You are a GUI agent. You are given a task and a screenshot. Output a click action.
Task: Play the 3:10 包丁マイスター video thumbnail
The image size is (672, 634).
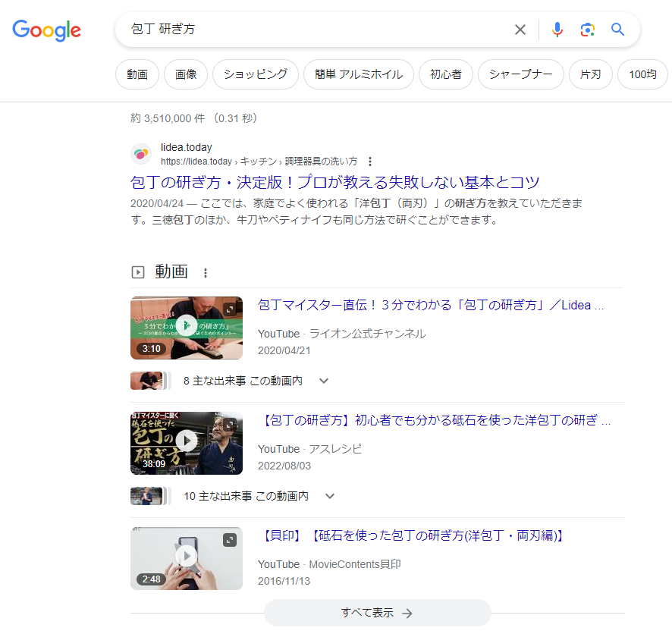coord(187,328)
